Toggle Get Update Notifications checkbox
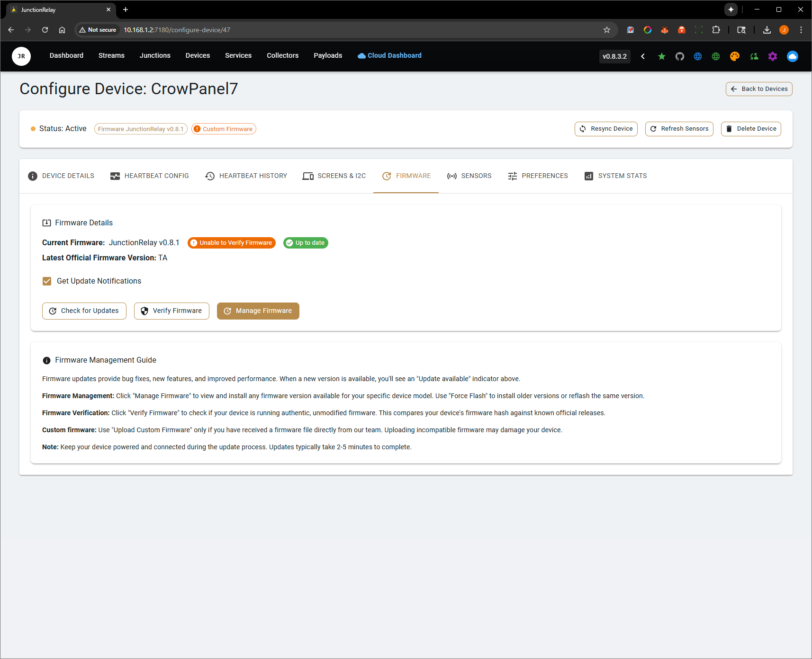 (47, 281)
